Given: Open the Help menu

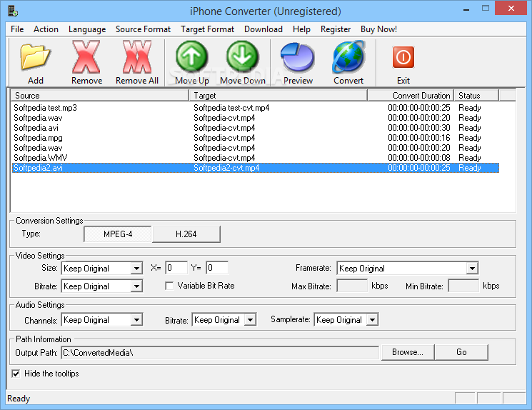Looking at the screenshot, I should (301, 29).
